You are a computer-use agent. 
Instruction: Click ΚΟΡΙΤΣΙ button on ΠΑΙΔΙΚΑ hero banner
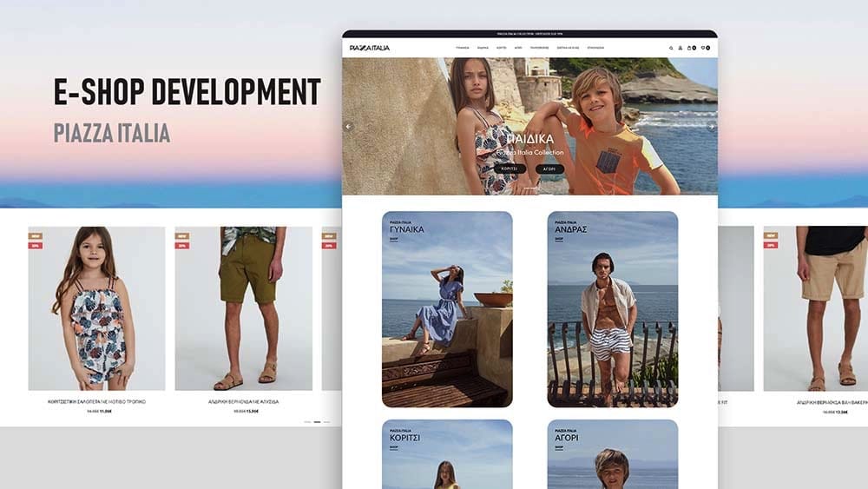[x=510, y=169]
